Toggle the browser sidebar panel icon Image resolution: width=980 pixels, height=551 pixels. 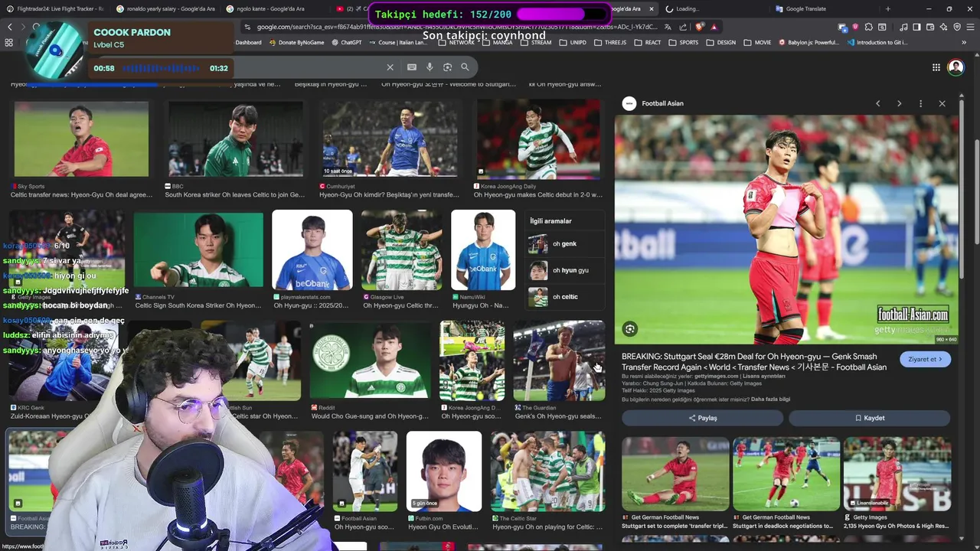[916, 27]
